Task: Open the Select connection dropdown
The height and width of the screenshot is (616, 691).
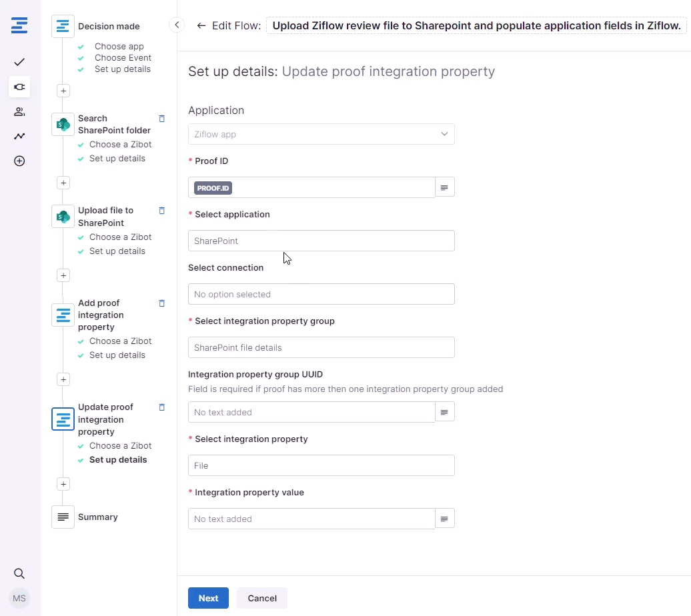Action: [321, 294]
